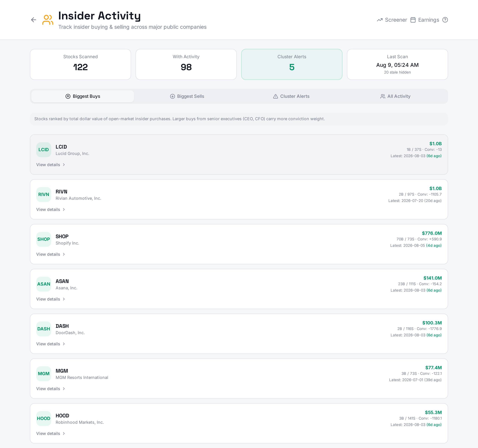This screenshot has height=448, width=478.
Task: Click the LCID ticker badge
Action: [x=44, y=150]
